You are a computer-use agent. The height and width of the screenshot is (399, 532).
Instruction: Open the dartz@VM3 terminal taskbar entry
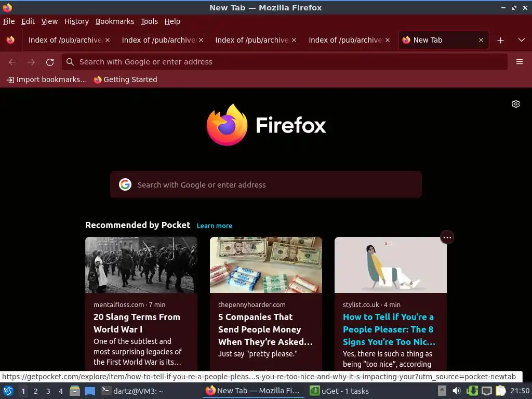click(132, 391)
